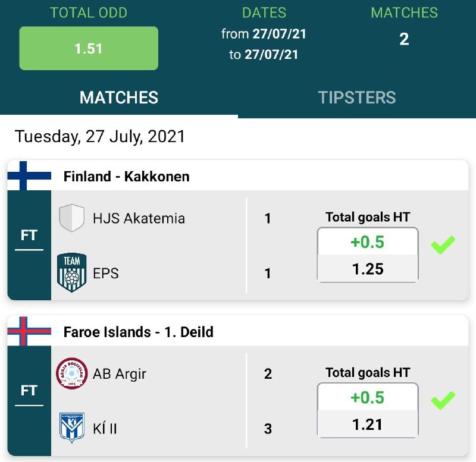Click the AB Argir club badge
This screenshot has width=476, height=462.
tap(72, 373)
